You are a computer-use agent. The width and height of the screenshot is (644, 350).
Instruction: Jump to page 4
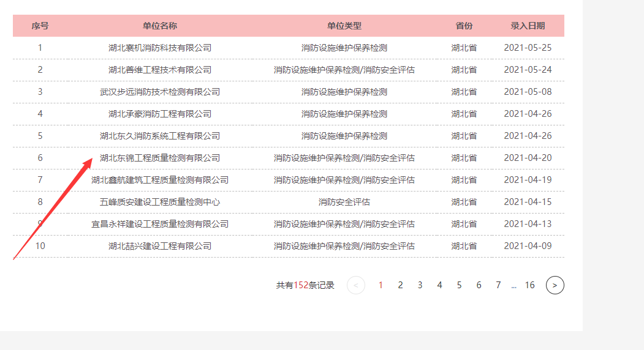point(439,285)
